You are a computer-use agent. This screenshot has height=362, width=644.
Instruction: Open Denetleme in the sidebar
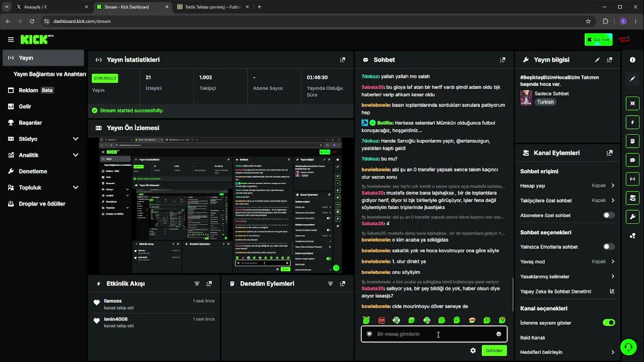pyautogui.click(x=43, y=171)
